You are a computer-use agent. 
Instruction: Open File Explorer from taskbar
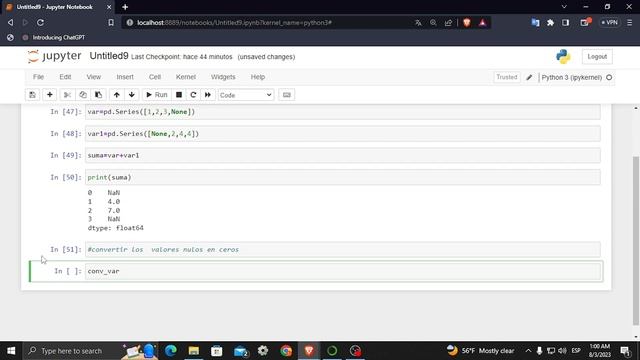point(194,351)
